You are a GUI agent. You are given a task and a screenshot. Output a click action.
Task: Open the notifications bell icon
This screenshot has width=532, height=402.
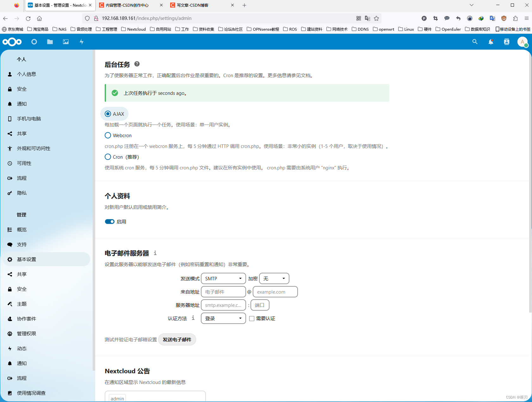coord(491,41)
